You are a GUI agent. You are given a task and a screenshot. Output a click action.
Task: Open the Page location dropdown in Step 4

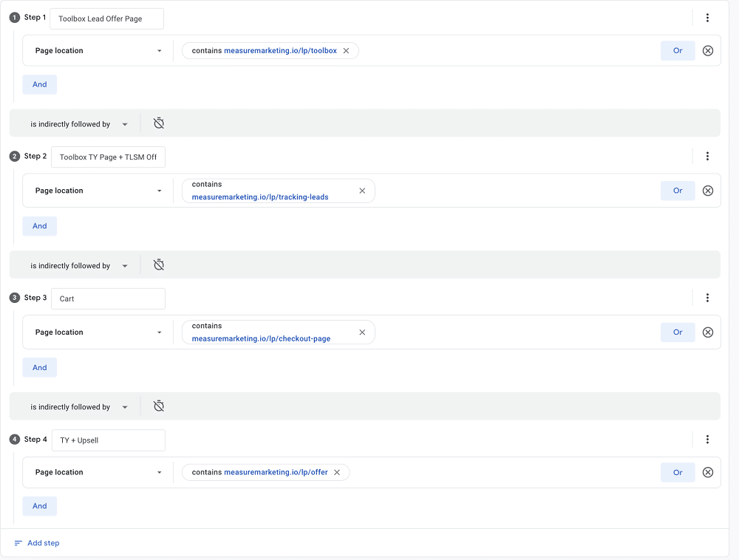(x=98, y=472)
